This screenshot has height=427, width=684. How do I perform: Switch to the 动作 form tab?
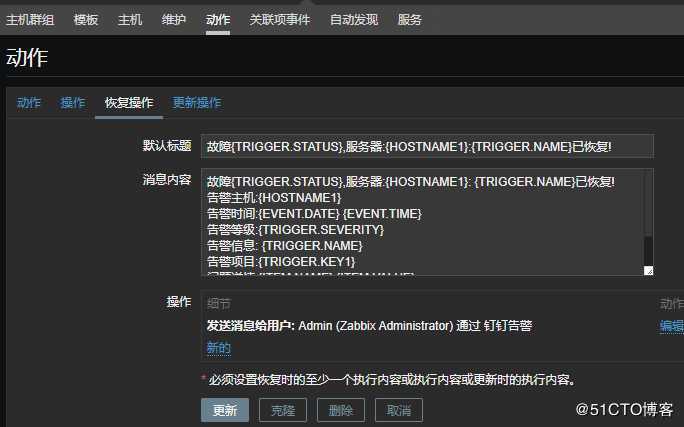[29, 102]
